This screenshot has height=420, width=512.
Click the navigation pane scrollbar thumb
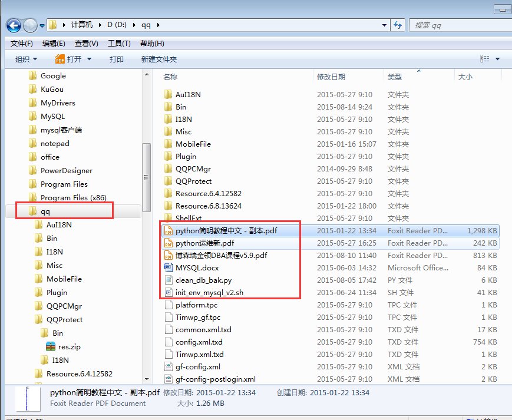tap(147, 177)
